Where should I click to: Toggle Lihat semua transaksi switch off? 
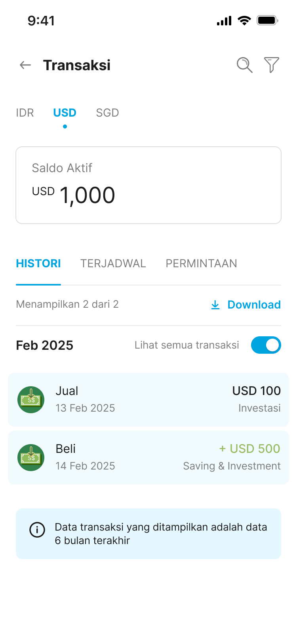[x=266, y=345]
